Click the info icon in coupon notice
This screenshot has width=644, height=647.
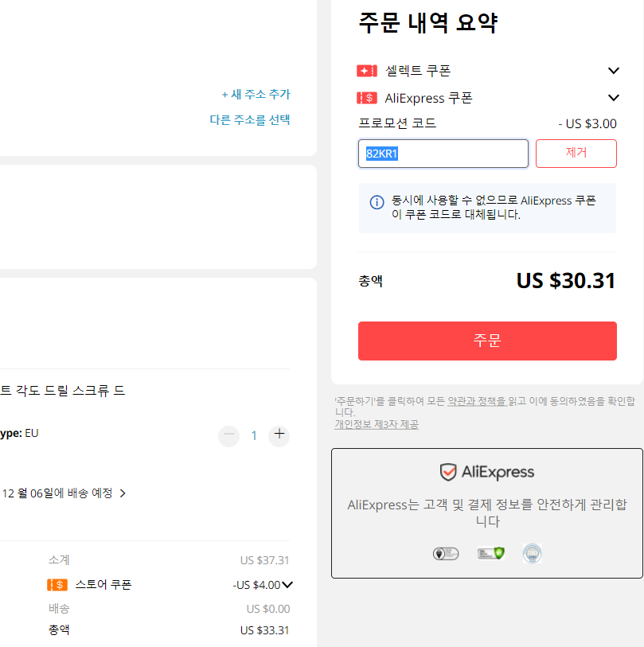[377, 202]
